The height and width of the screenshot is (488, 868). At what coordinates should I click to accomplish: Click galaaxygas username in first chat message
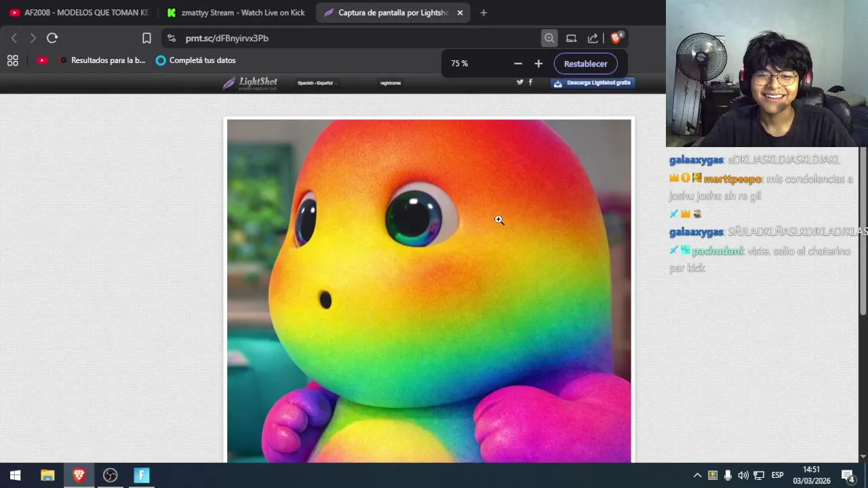(x=696, y=160)
